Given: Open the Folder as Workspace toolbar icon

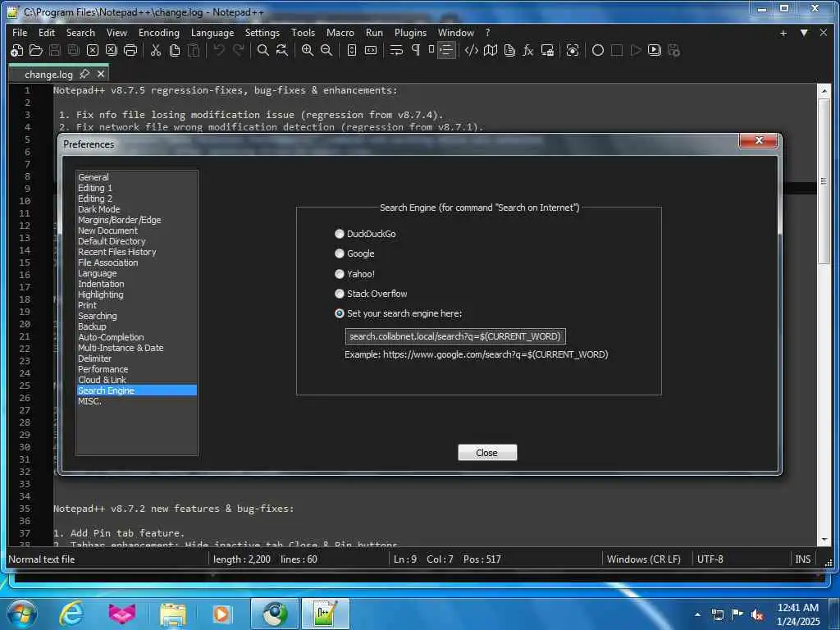Looking at the screenshot, I should (547, 50).
